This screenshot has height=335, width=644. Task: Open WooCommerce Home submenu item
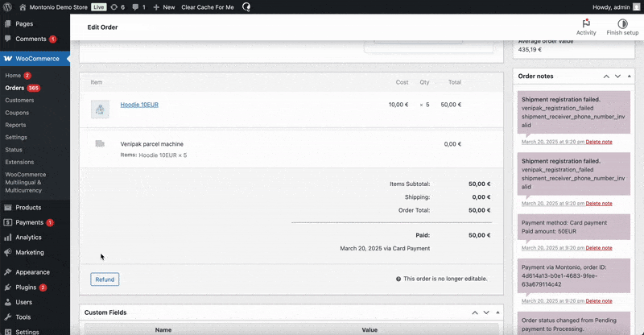point(13,76)
